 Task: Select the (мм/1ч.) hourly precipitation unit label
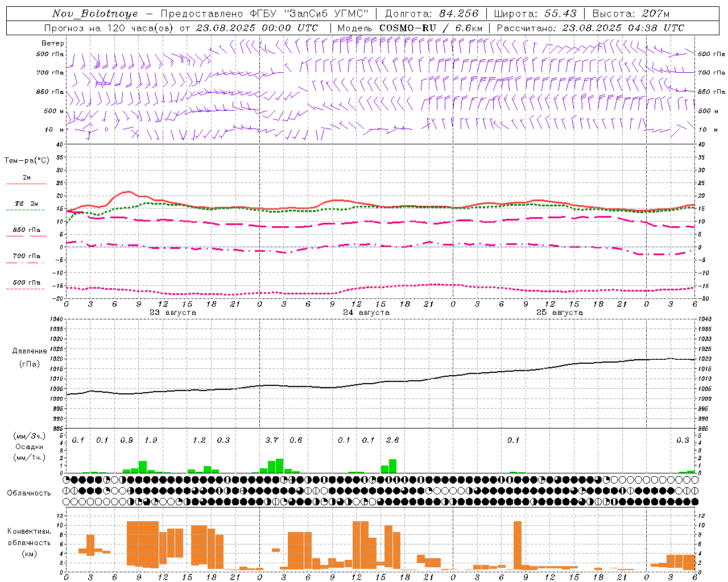click(30, 458)
